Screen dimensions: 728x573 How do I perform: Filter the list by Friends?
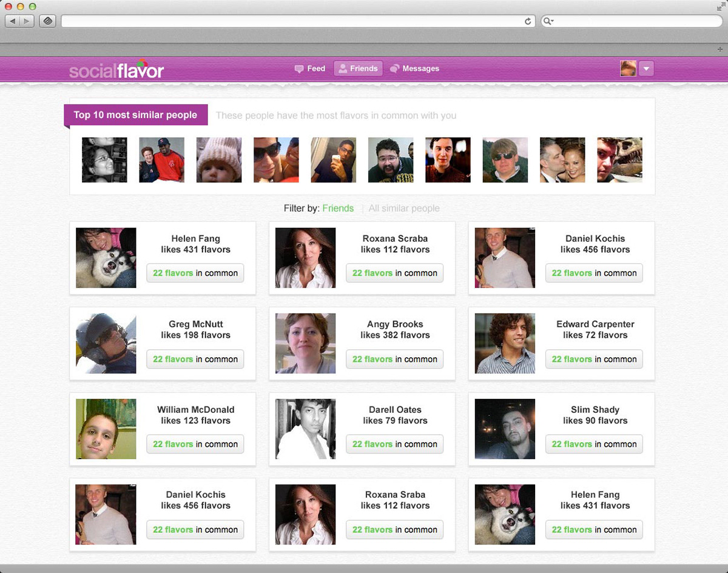coord(338,208)
